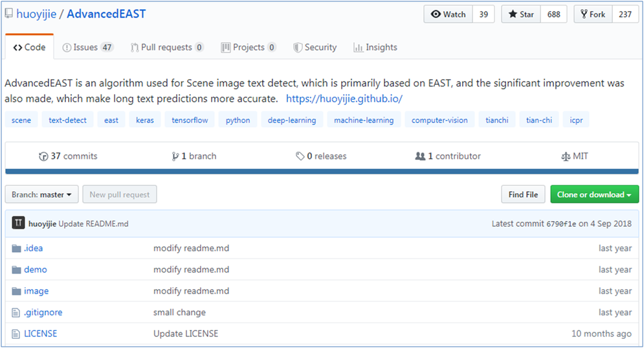644x348 pixels.
Task: Open the Clone or download dropdown
Action: click(x=594, y=194)
